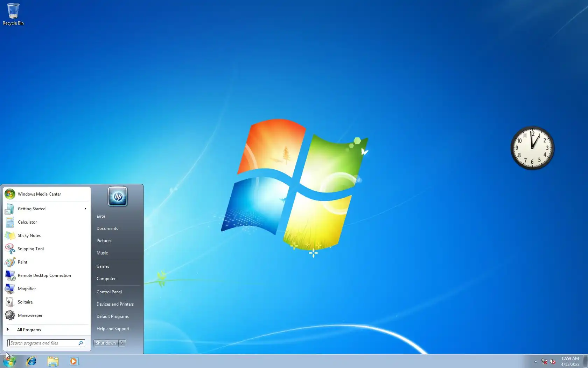Select the Solitaire label
The width and height of the screenshot is (588, 368).
(25, 302)
